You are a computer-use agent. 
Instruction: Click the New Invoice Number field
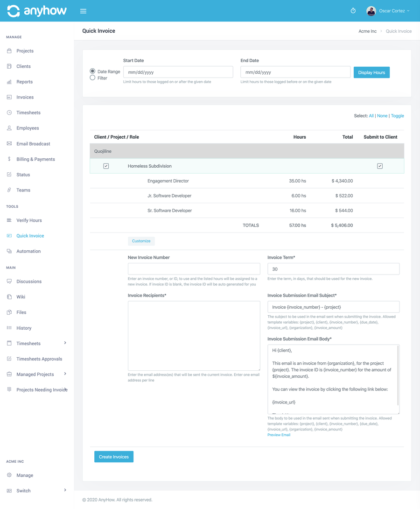[194, 269]
